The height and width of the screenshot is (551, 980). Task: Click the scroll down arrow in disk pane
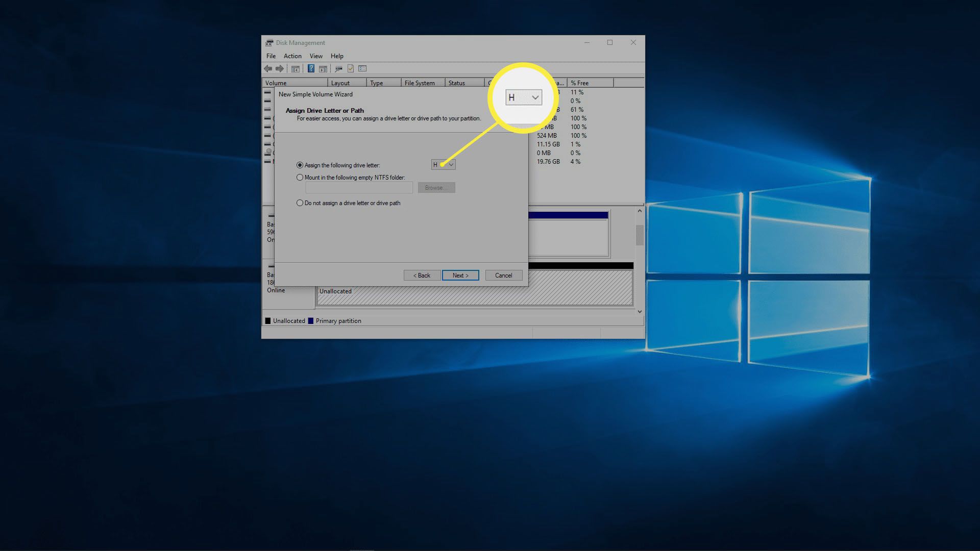[640, 311]
